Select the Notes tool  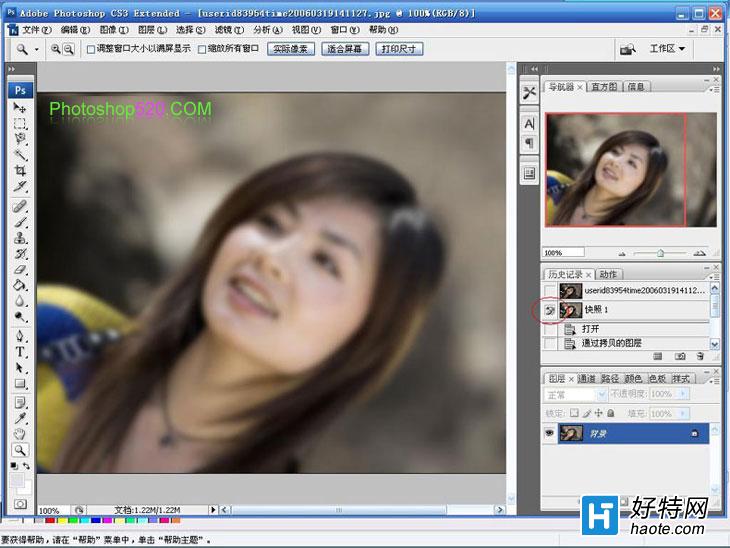coord(20,402)
